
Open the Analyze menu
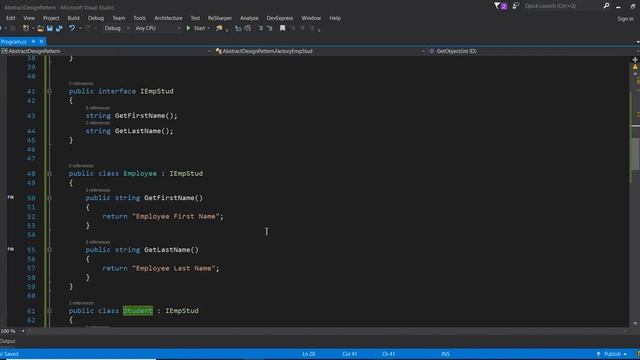pos(249,18)
